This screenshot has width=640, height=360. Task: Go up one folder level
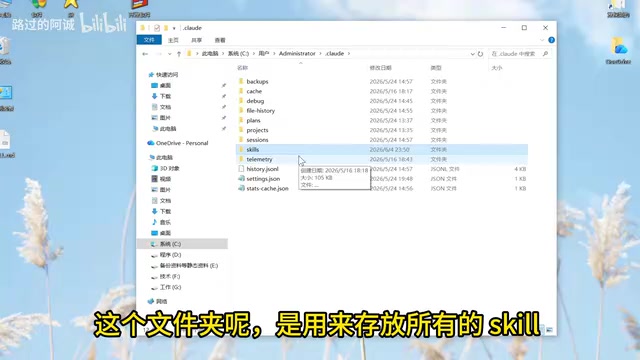click(x=179, y=53)
